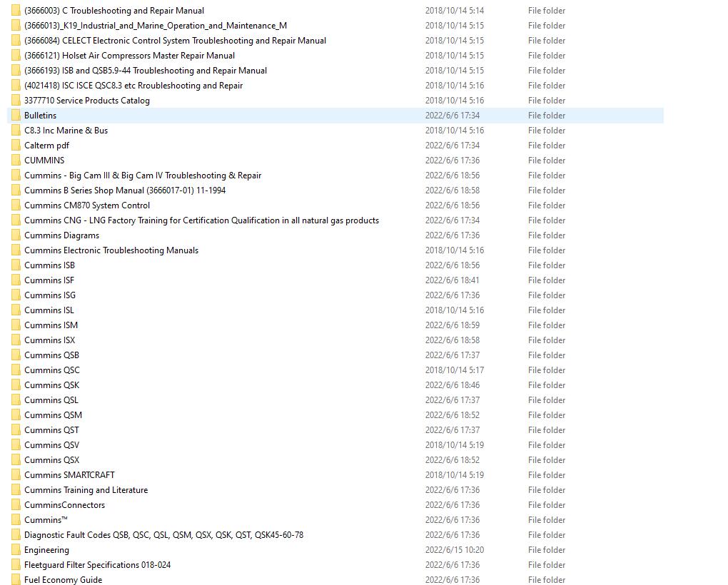
Task: Select the Cummins Training and Literature folder name
Action: pos(86,490)
